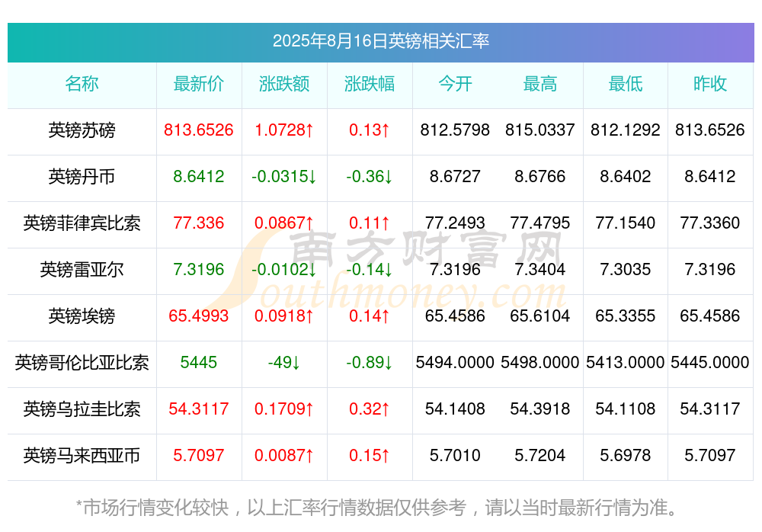Click change amount -0.0102↓
The height and width of the screenshot is (532, 762).
[x=284, y=269]
